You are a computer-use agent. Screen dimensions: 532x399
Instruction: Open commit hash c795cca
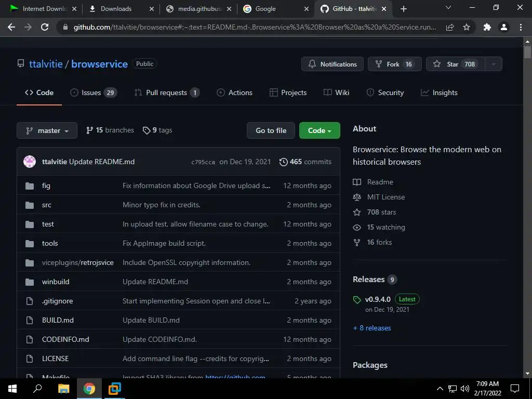pos(203,162)
